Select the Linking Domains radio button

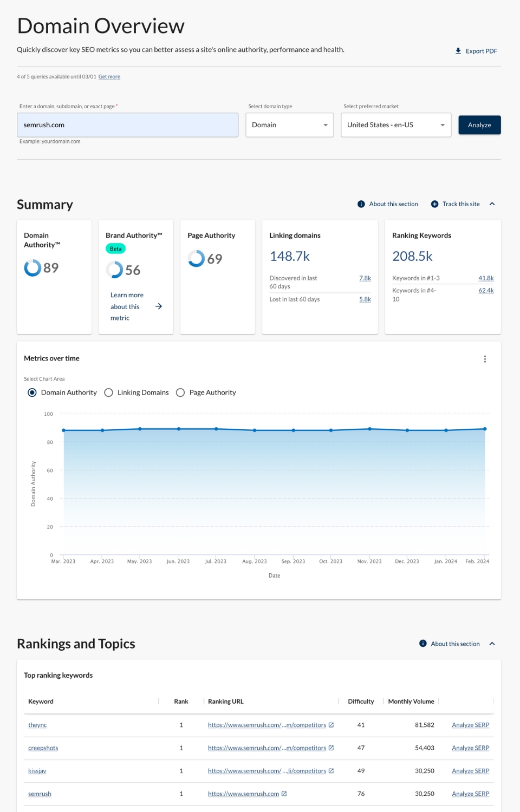109,392
